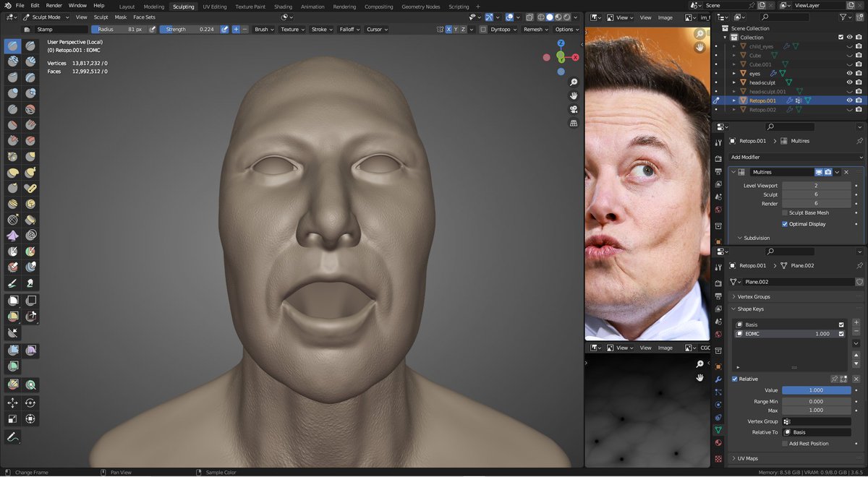Switch to the Shading workspace tab
The height and width of the screenshot is (477, 868).
coord(283,7)
